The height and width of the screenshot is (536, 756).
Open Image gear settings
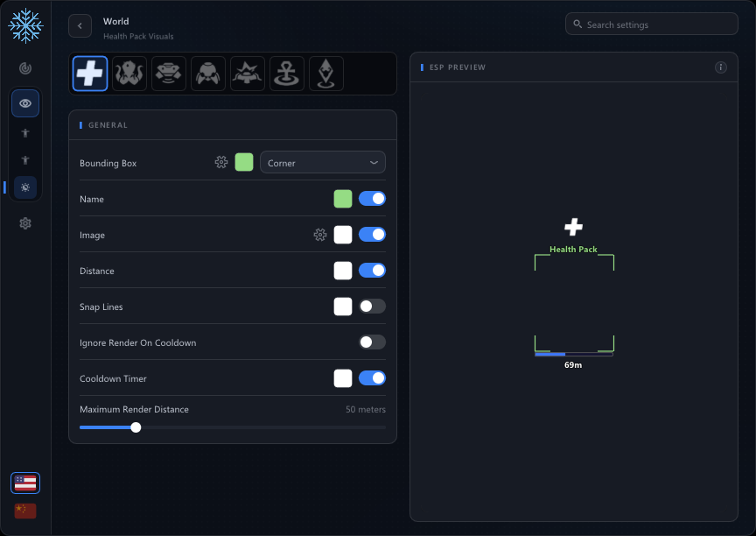pos(320,235)
